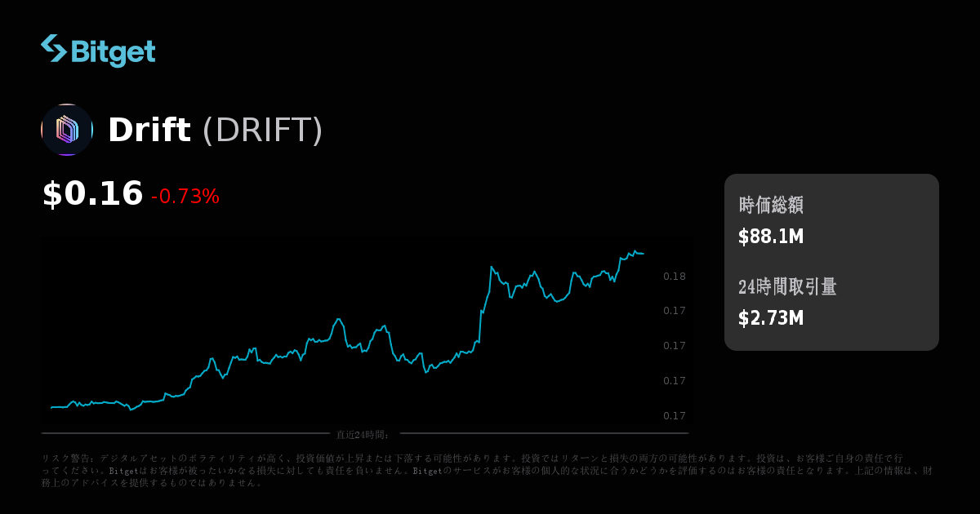Click the $88.1M market cap value
The width and height of the screenshot is (980, 514).
(x=771, y=237)
